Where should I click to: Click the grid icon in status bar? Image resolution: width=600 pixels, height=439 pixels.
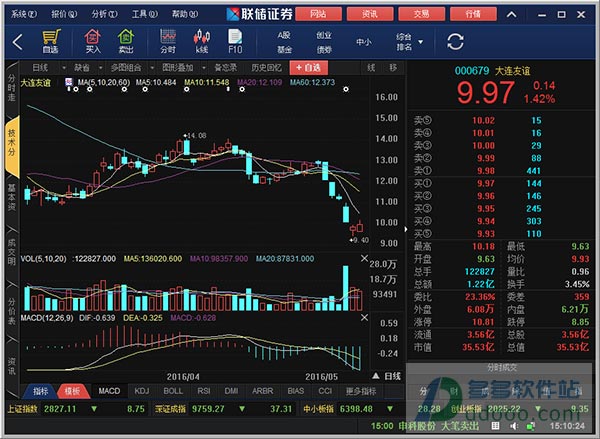495,426
